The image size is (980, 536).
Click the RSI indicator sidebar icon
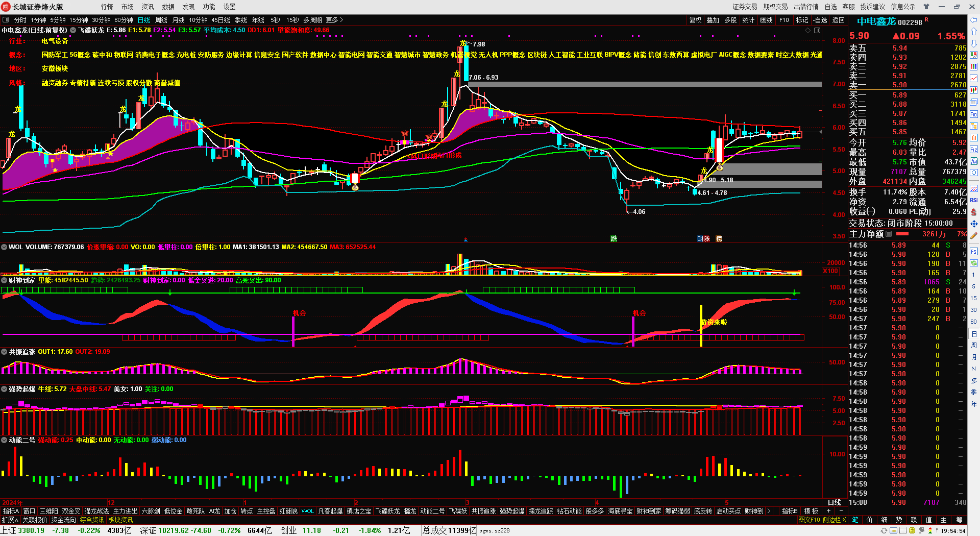coord(974,200)
